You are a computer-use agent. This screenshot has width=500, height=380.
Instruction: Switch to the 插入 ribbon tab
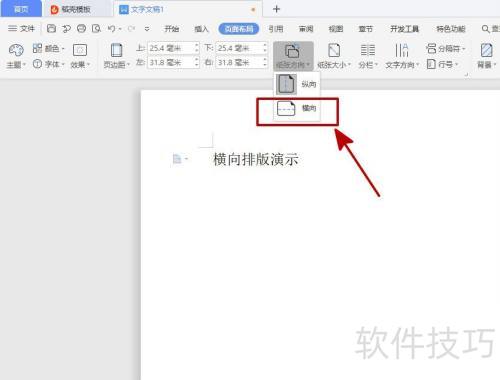click(201, 29)
